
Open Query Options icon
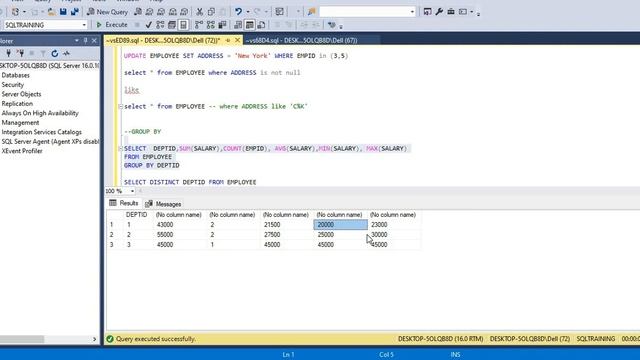click(x=172, y=25)
